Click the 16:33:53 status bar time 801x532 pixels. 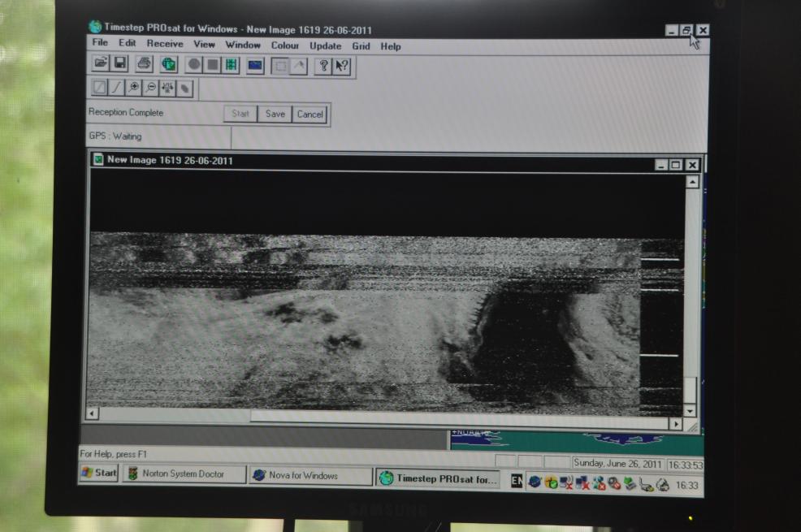[x=685, y=465]
